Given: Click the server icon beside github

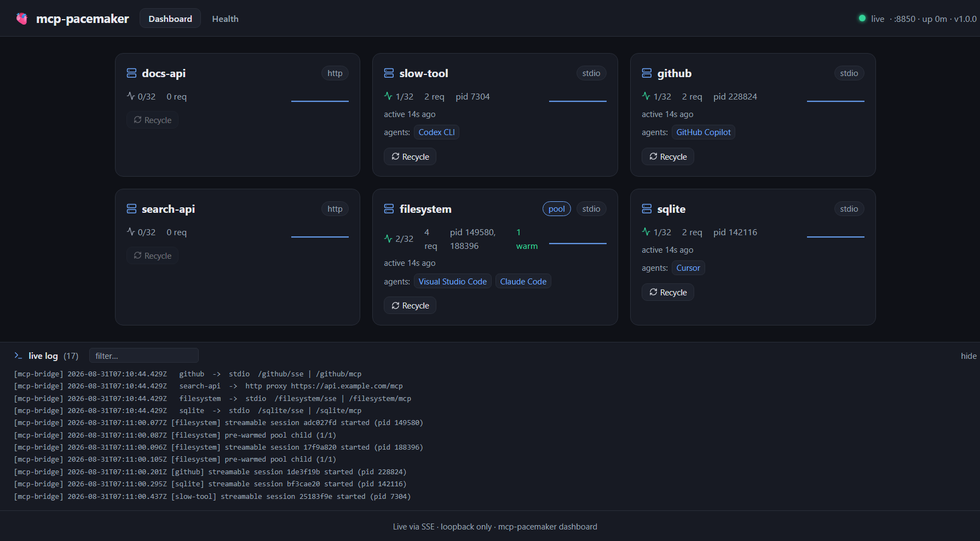Looking at the screenshot, I should click(647, 73).
